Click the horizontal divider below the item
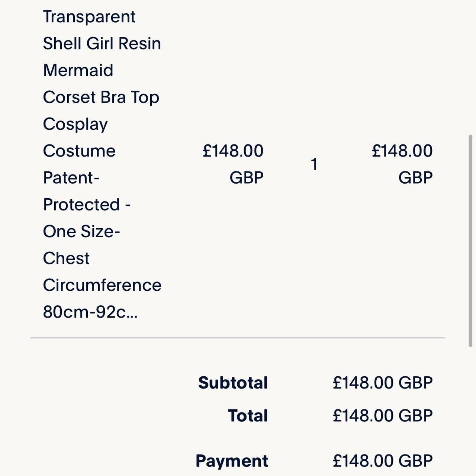476x476 pixels. 238,338
